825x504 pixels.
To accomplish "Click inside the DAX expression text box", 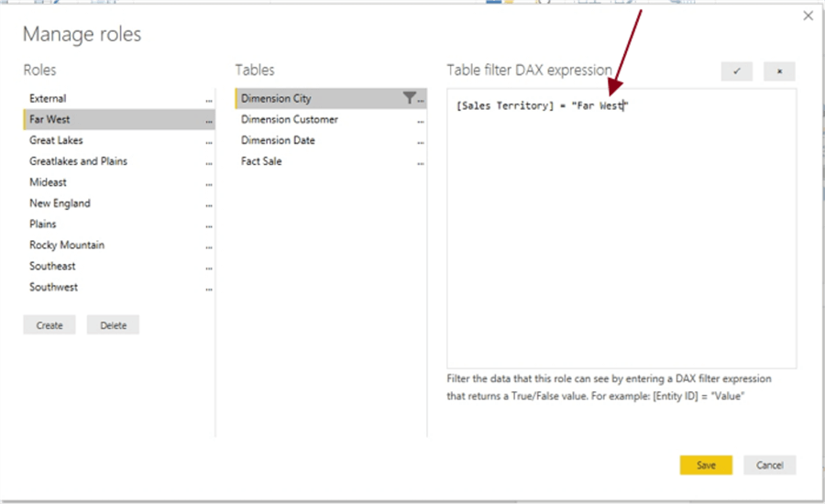I will 621,238.
